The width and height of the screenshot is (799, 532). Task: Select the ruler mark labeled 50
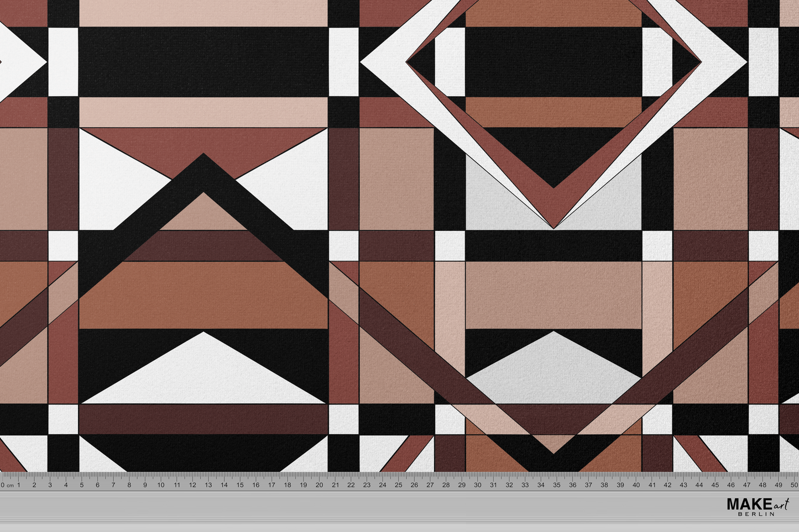click(794, 485)
